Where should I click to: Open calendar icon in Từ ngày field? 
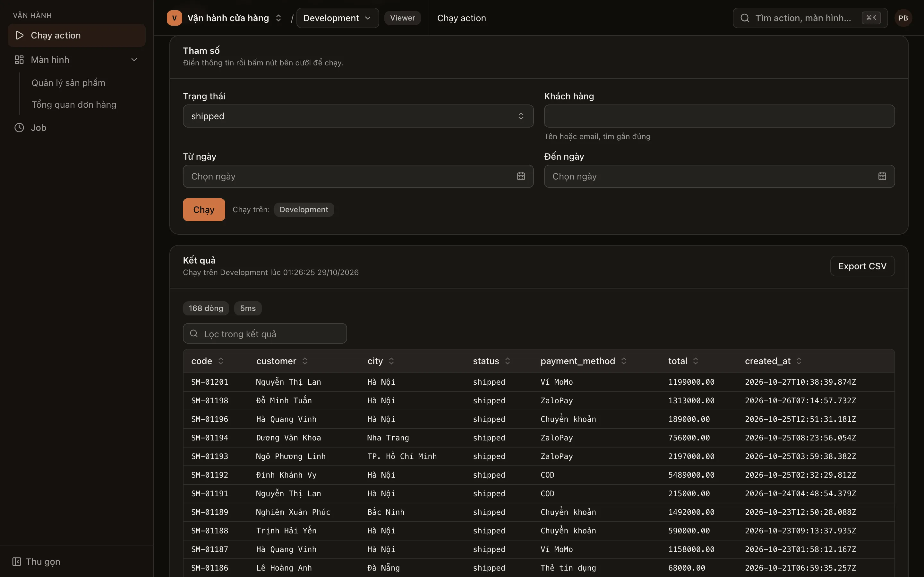click(x=521, y=176)
